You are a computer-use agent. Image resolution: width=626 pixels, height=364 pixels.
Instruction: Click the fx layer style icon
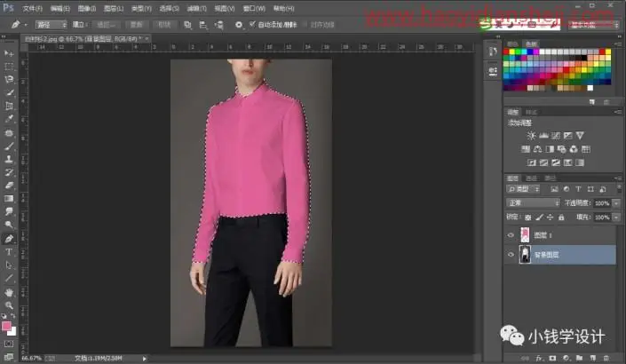(x=539, y=358)
